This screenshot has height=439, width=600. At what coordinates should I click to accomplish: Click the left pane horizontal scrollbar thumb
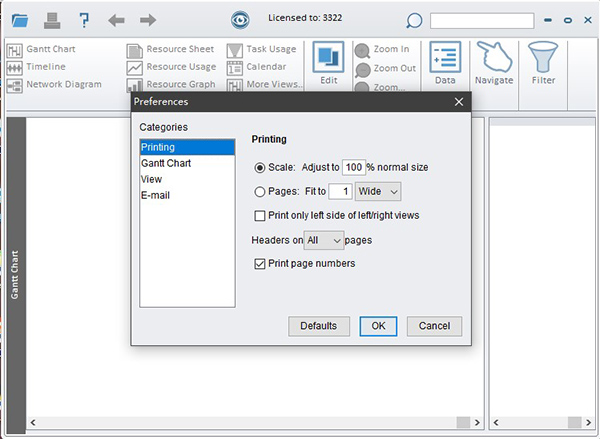(x=463, y=423)
